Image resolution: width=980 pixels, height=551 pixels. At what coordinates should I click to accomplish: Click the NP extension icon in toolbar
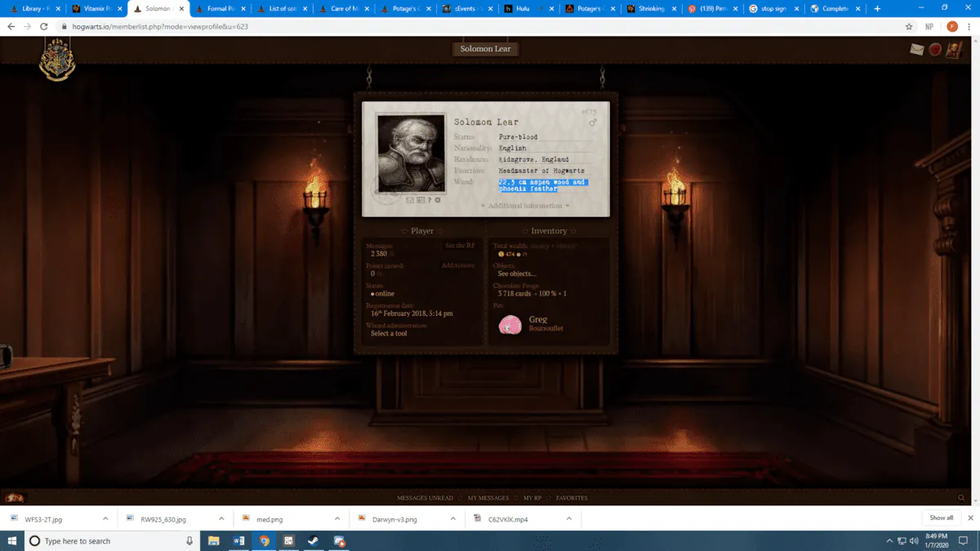coord(930,26)
